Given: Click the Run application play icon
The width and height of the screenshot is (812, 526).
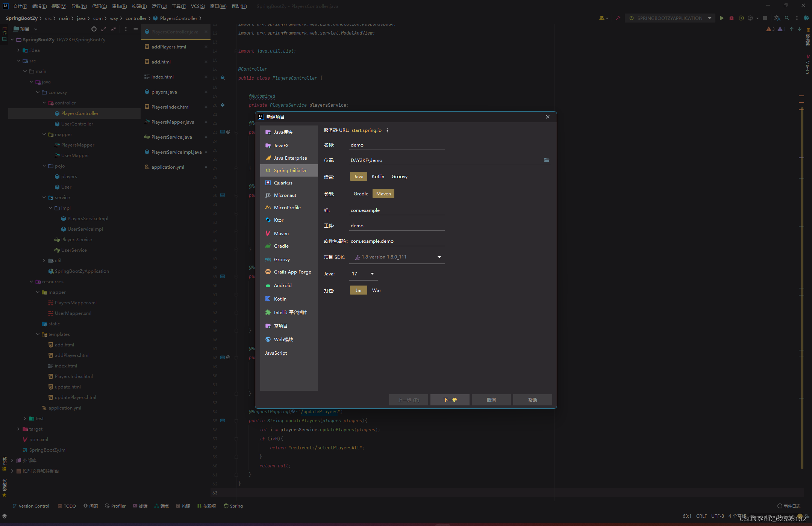Looking at the screenshot, I should 721,18.
